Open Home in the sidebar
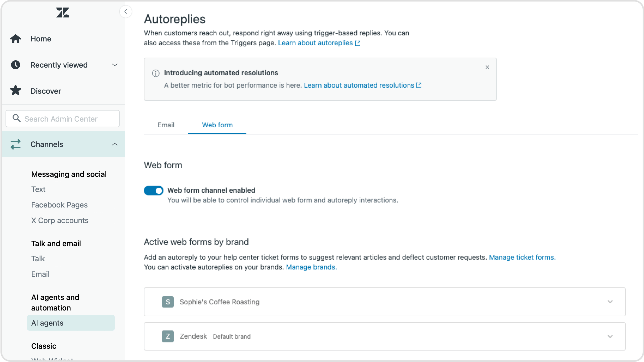 coord(41,39)
